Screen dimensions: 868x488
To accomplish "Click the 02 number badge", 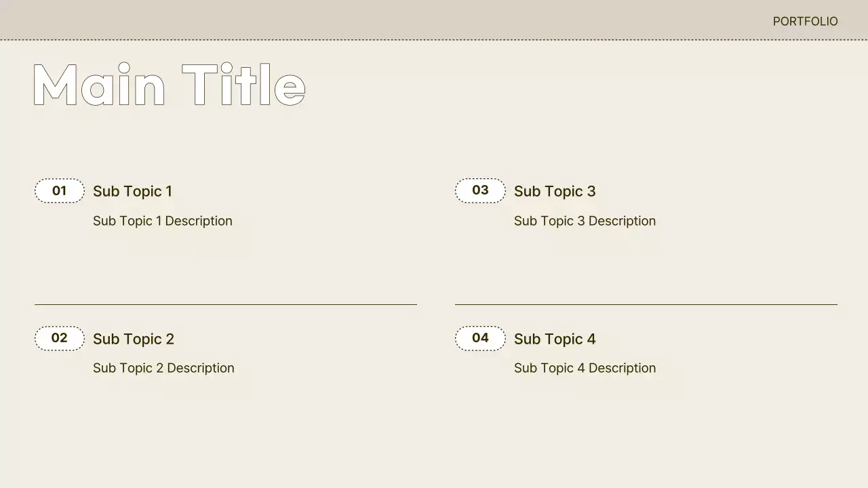I will point(60,338).
